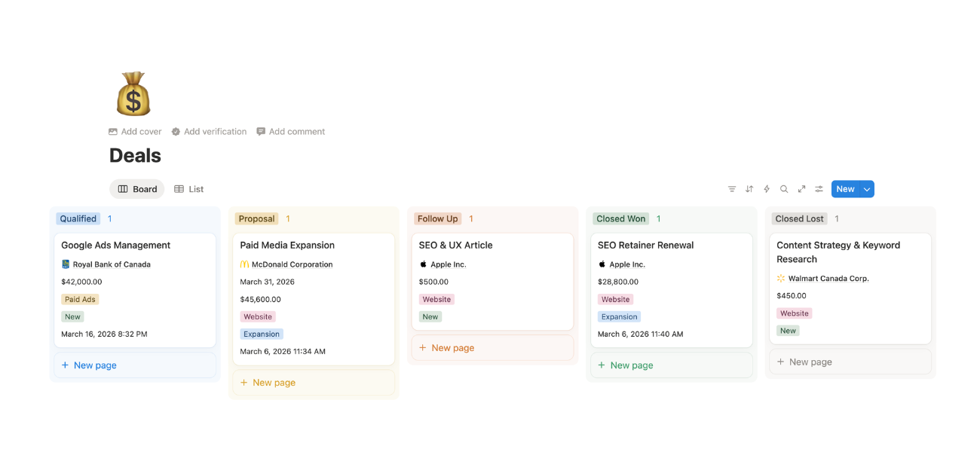Click Website tag on Paid Media Expansion card
This screenshot has height=452, width=980.
click(258, 317)
